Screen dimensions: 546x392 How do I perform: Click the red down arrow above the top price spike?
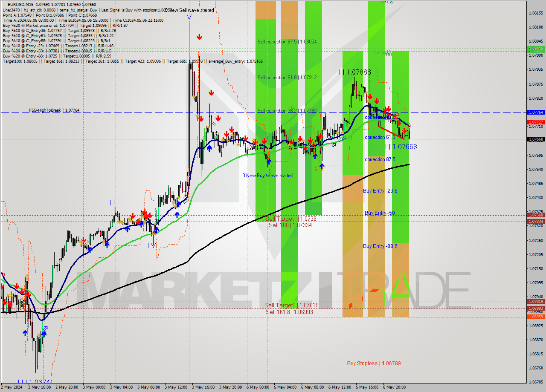click(199, 37)
